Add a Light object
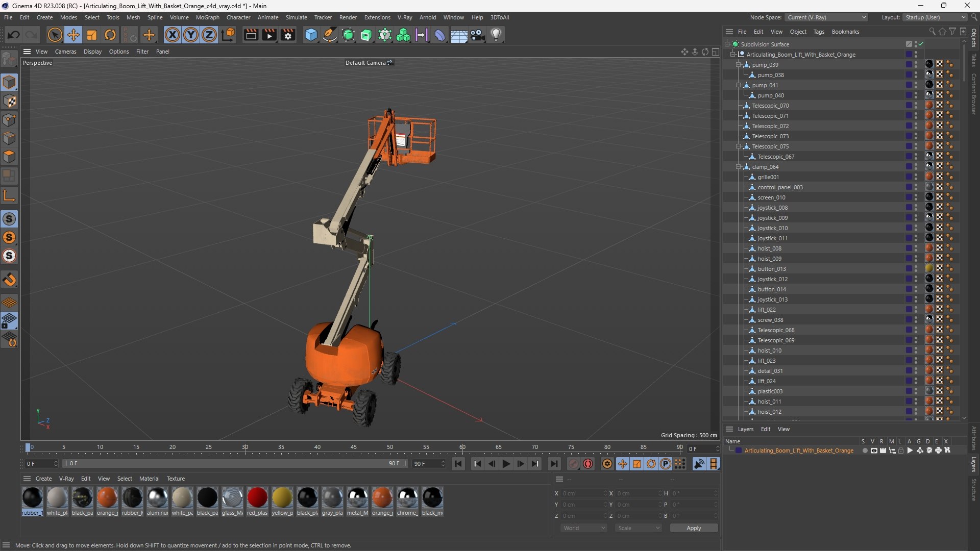This screenshot has width=980, height=551. click(x=496, y=35)
